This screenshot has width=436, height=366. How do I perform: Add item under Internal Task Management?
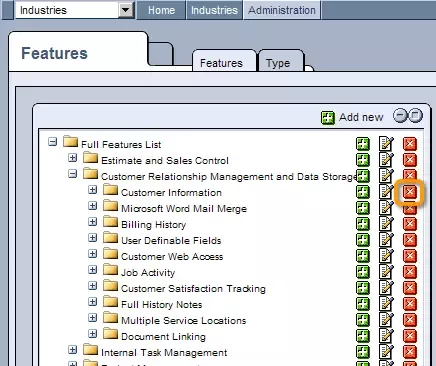(x=363, y=352)
